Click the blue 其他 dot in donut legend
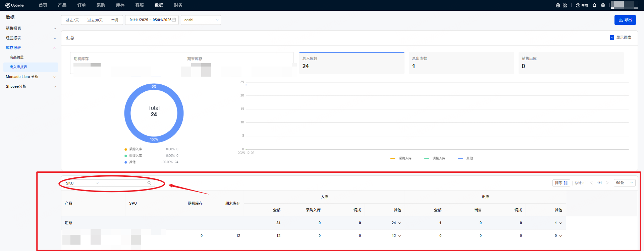The height and width of the screenshot is (251, 644). 126,162
